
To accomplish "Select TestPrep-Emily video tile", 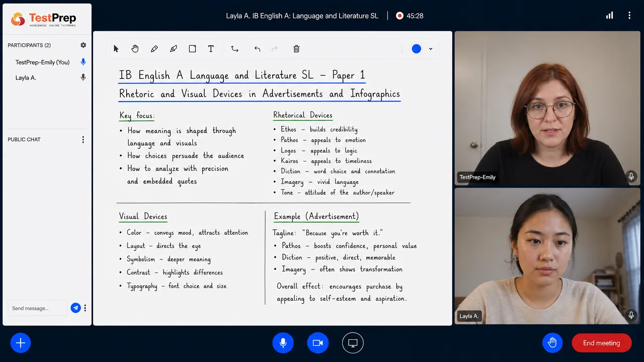I will 547,109.
